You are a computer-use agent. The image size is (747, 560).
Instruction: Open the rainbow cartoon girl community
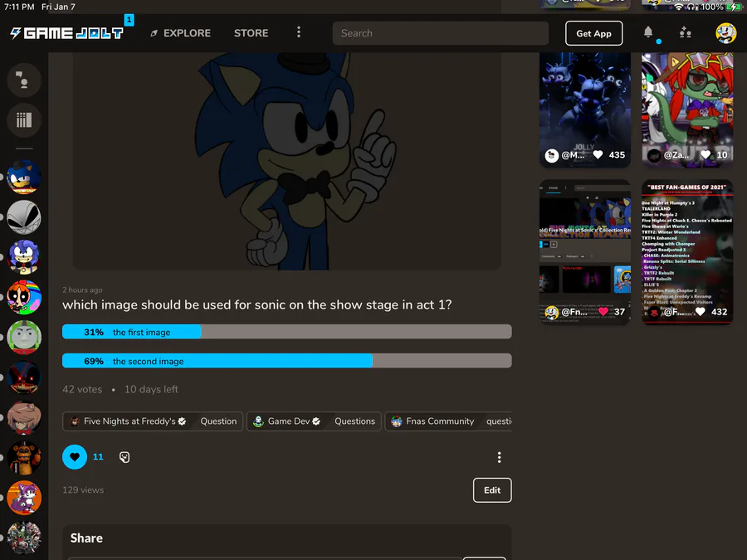pyautogui.click(x=24, y=297)
